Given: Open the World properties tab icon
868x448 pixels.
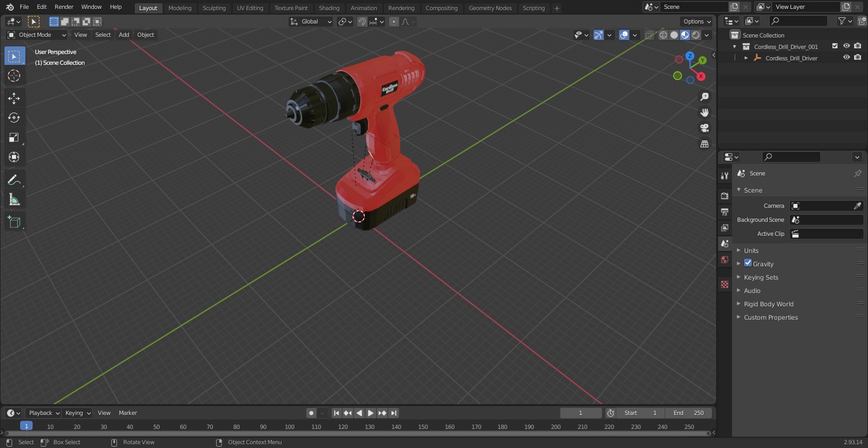Looking at the screenshot, I should (x=724, y=259).
